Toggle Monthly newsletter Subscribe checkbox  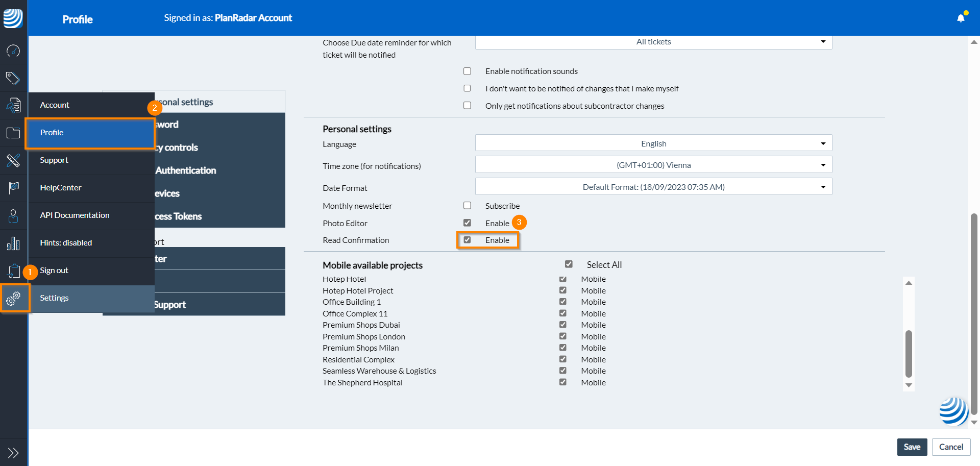pos(467,206)
